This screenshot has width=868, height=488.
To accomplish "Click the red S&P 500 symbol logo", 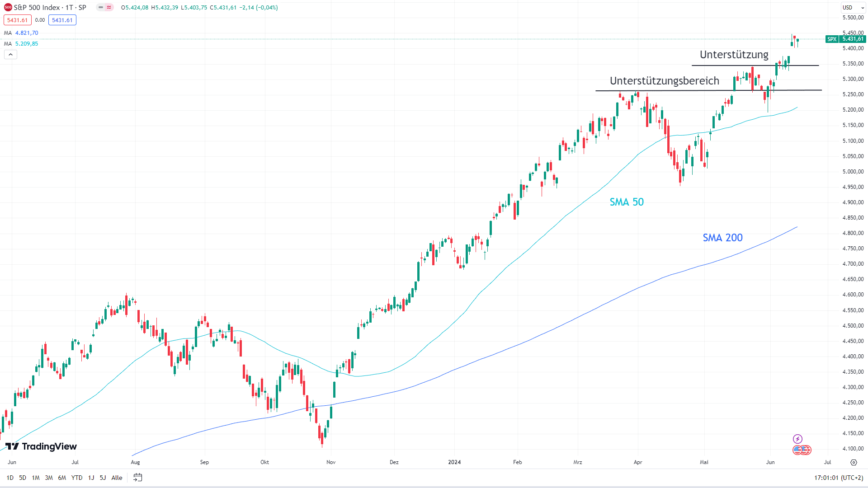I will point(8,7).
